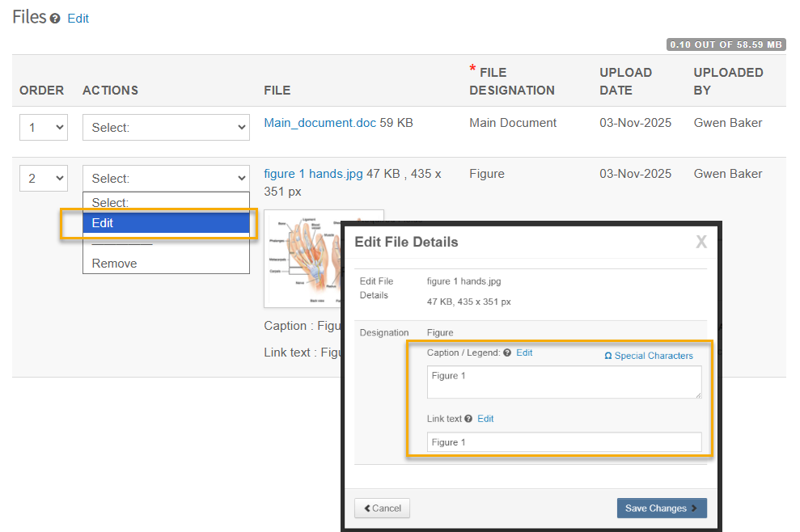Click the Edit link next to Caption / Legend
The width and height of the screenshot is (800, 532).
[524, 353]
